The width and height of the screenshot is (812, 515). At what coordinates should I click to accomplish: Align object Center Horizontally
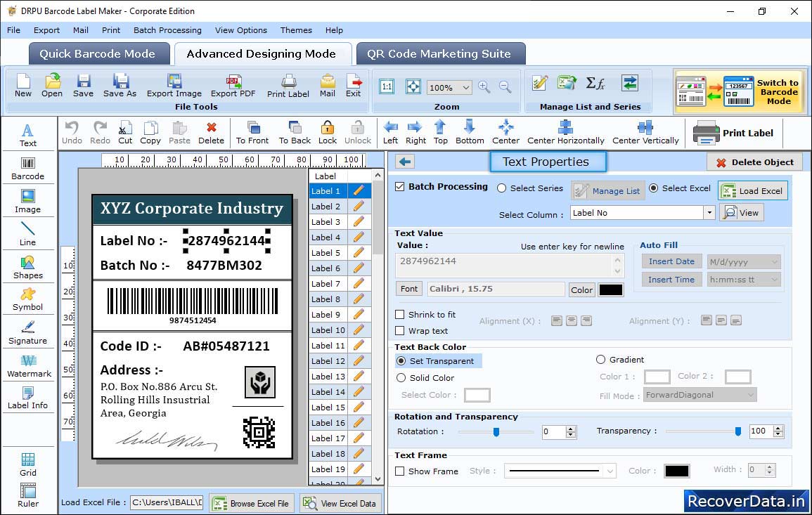click(565, 133)
